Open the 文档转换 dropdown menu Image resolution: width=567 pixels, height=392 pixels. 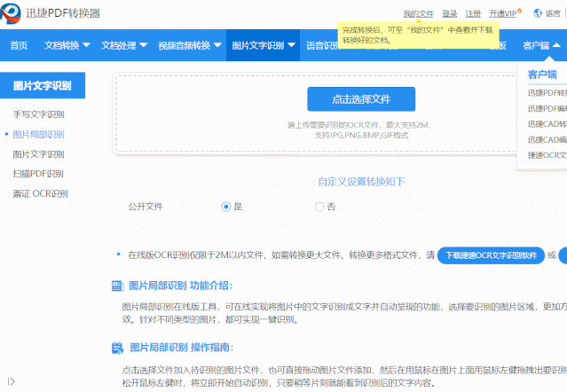(x=67, y=45)
